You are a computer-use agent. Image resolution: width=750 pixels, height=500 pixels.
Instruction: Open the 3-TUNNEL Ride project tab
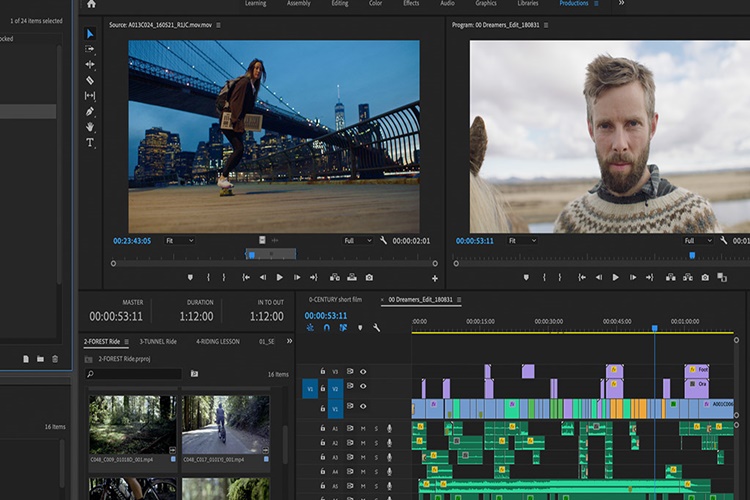click(157, 341)
